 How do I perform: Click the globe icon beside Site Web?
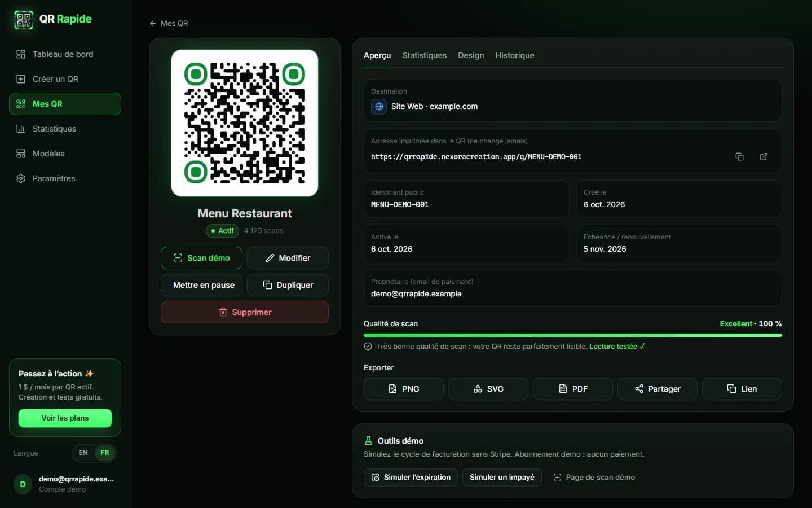[379, 106]
